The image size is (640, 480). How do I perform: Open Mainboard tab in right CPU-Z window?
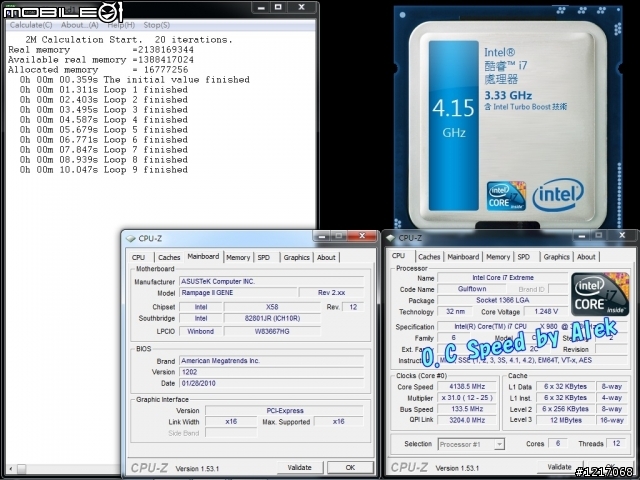point(463,257)
